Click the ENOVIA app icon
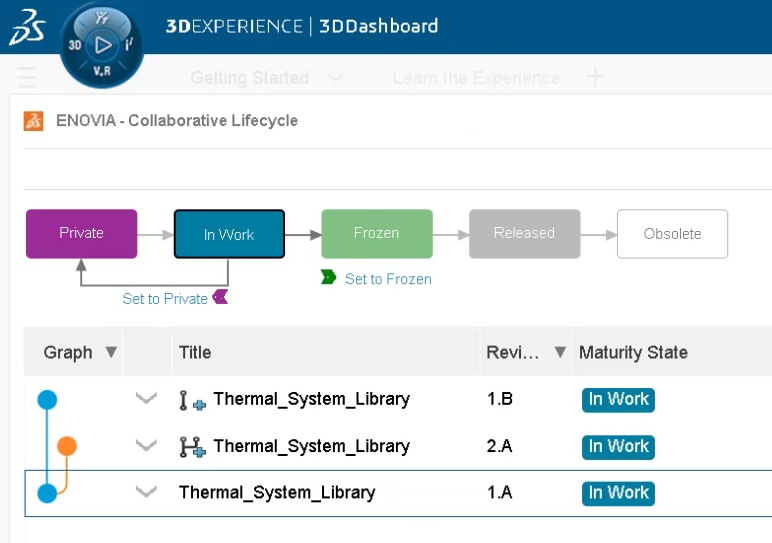772x543 pixels. pyautogui.click(x=34, y=121)
